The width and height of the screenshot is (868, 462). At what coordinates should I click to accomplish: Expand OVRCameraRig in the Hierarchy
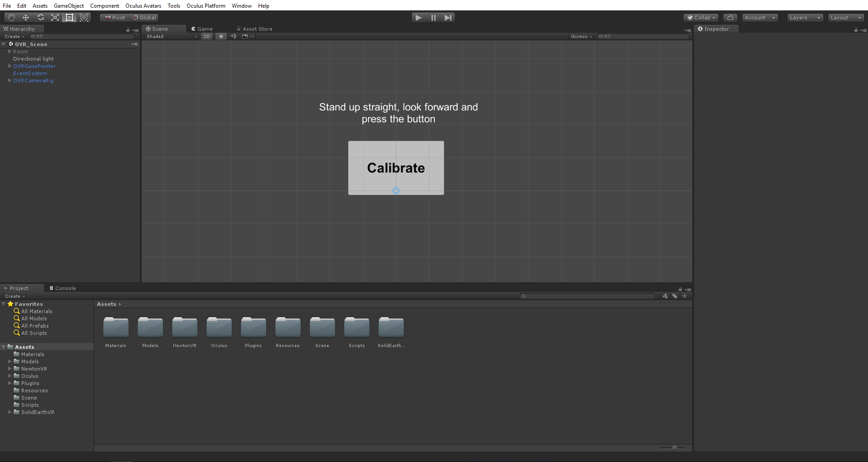10,81
